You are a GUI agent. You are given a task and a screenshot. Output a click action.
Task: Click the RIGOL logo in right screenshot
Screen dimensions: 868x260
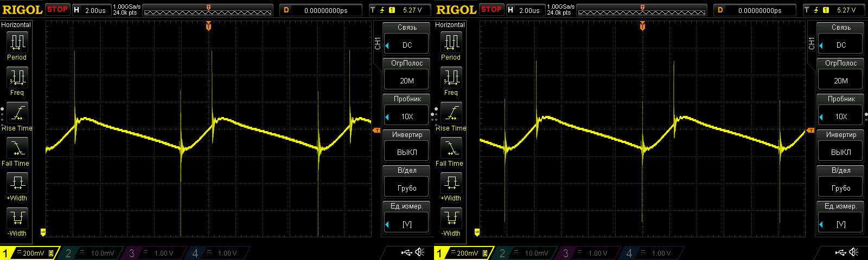[456, 10]
